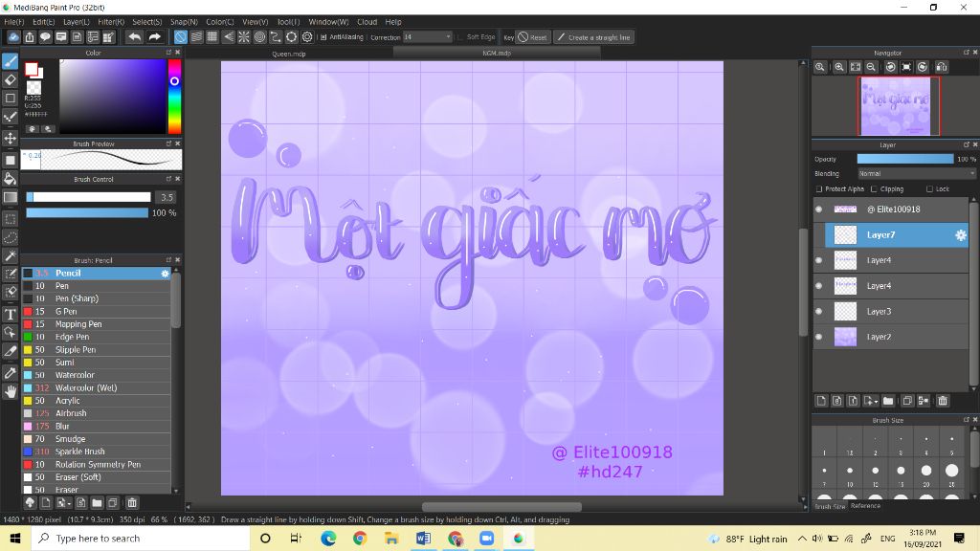
Task: Open the Snap menu
Action: [x=184, y=22]
